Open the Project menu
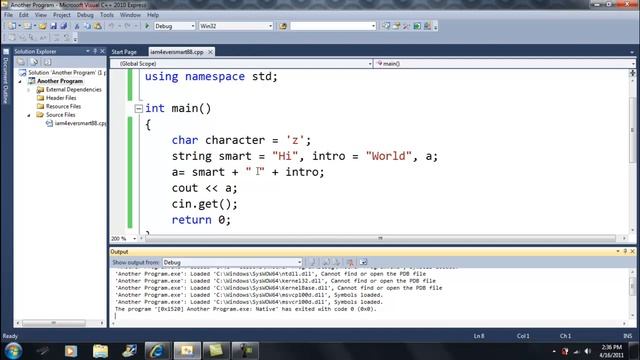This screenshot has width=640, height=360. pos(62,15)
